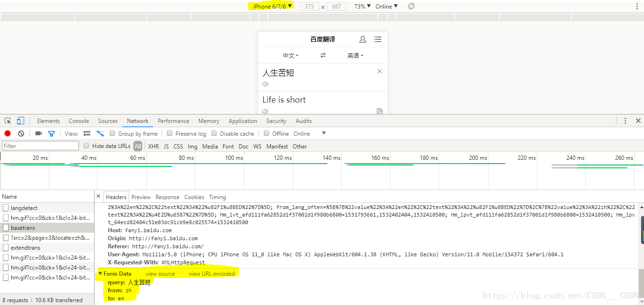Click the device height field 667
This screenshot has width=644, height=305.
[x=337, y=6]
